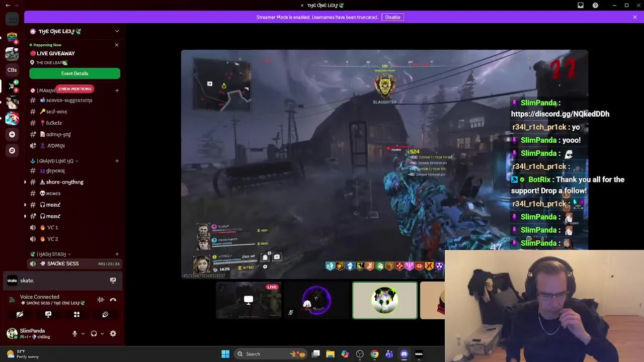The width and height of the screenshot is (644, 362).
Task: Open help icon in title bar
Action: pos(596,5)
